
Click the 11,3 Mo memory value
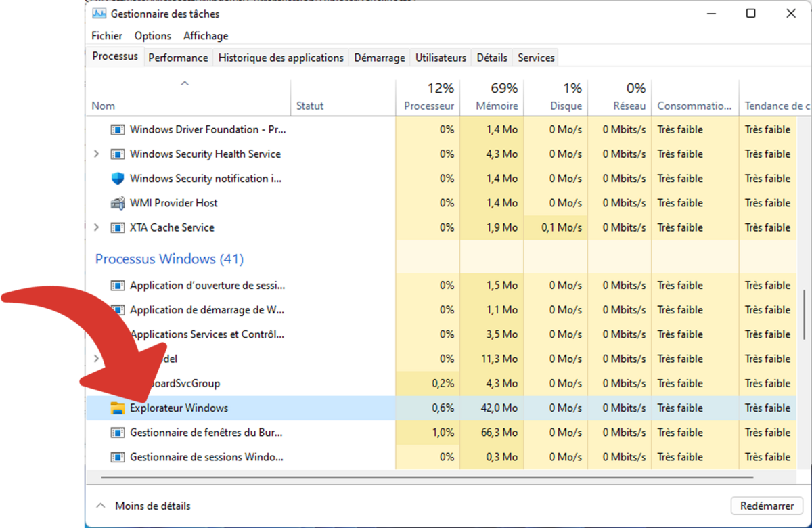tap(501, 359)
